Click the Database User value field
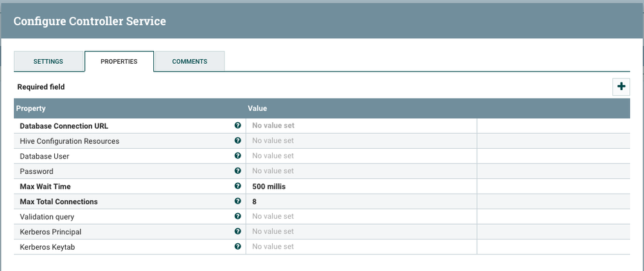Image resolution: width=644 pixels, height=271 pixels. [x=361, y=156]
